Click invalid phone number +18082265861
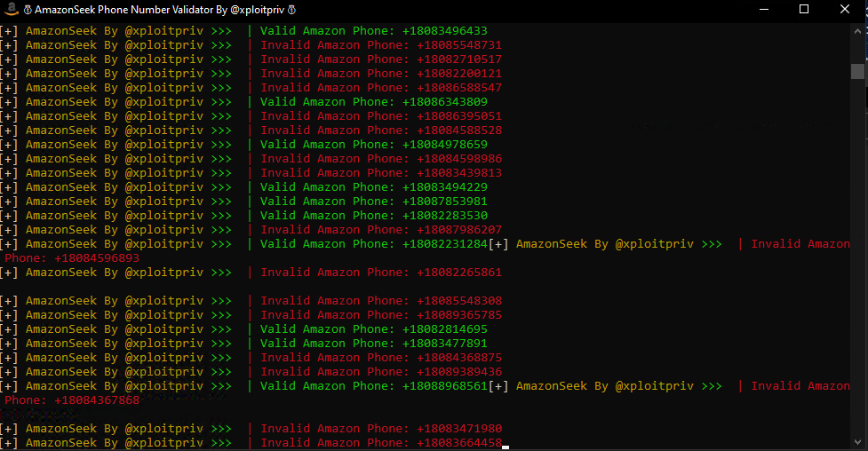The width and height of the screenshot is (868, 451). click(458, 273)
